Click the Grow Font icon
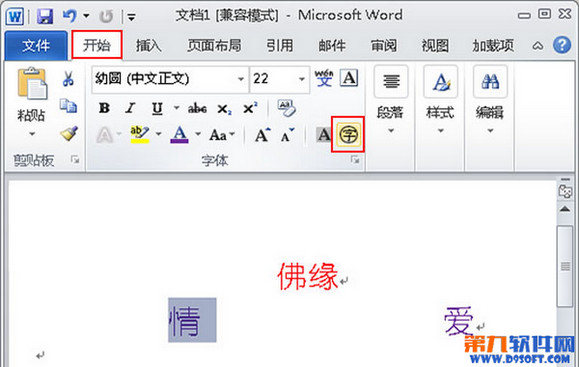The image size is (579, 367). pos(263,135)
